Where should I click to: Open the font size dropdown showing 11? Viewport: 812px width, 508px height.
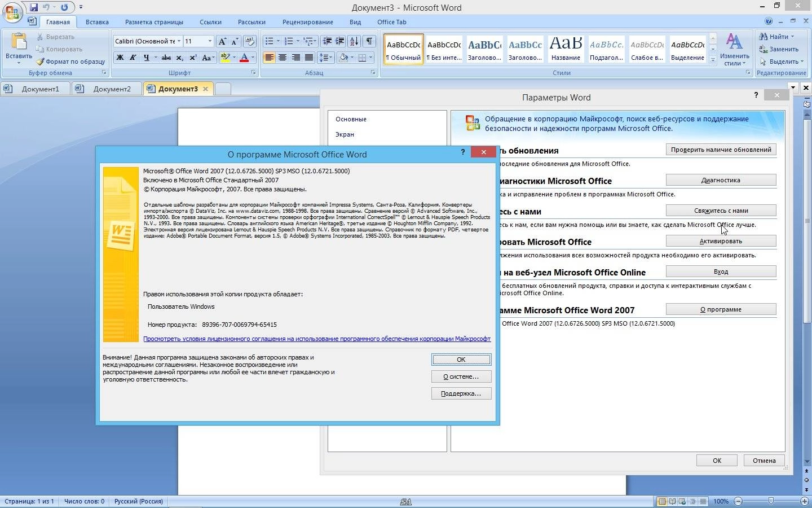pyautogui.click(x=210, y=41)
